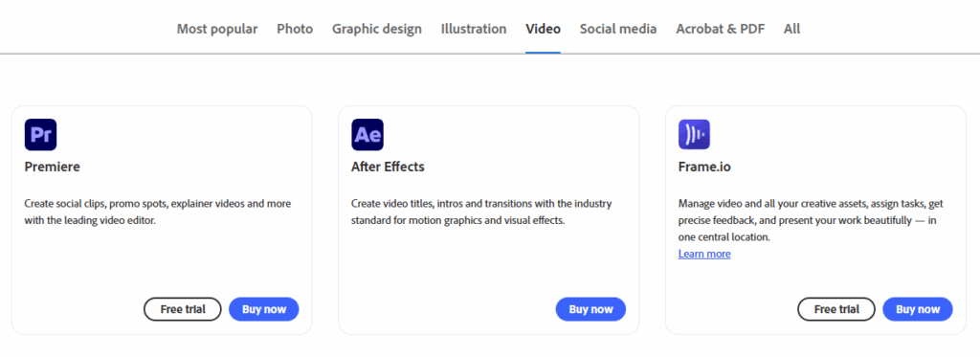Click the Premiere card title
Screen dimensions: 980x357
[53, 167]
